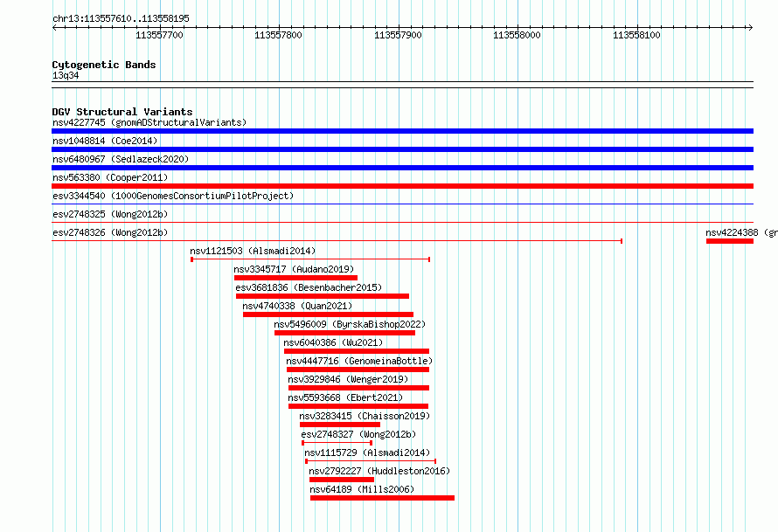Click the nsv3345717 Audano2019 red bar

(x=295, y=278)
